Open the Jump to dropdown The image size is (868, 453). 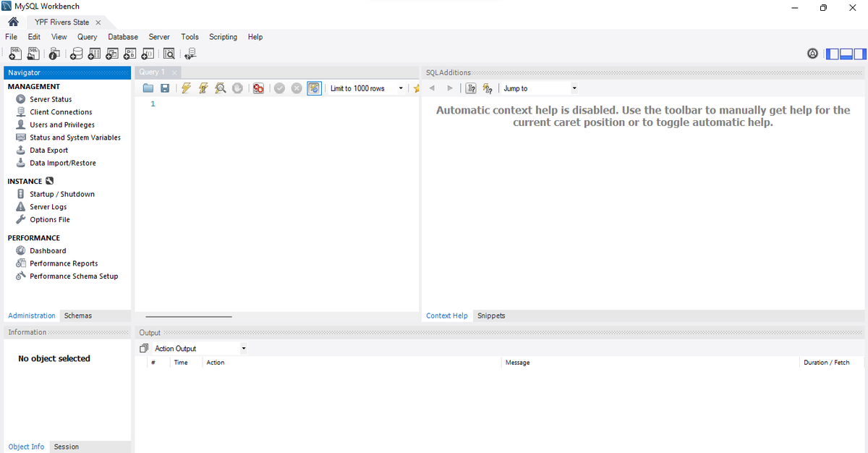tap(540, 88)
